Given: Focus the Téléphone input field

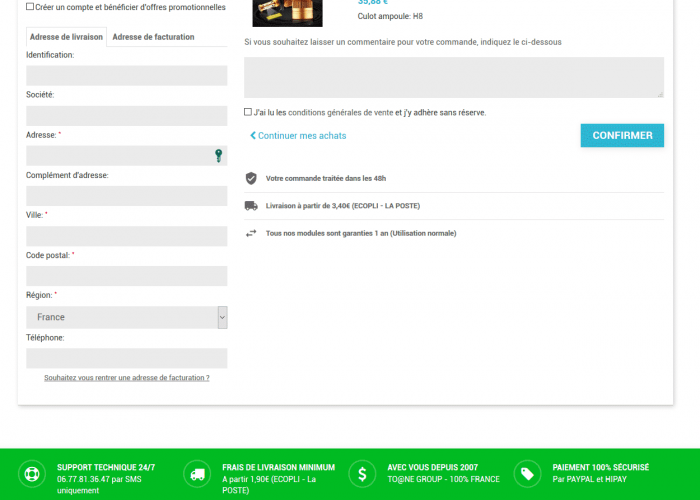Looking at the screenshot, I should point(126,358).
